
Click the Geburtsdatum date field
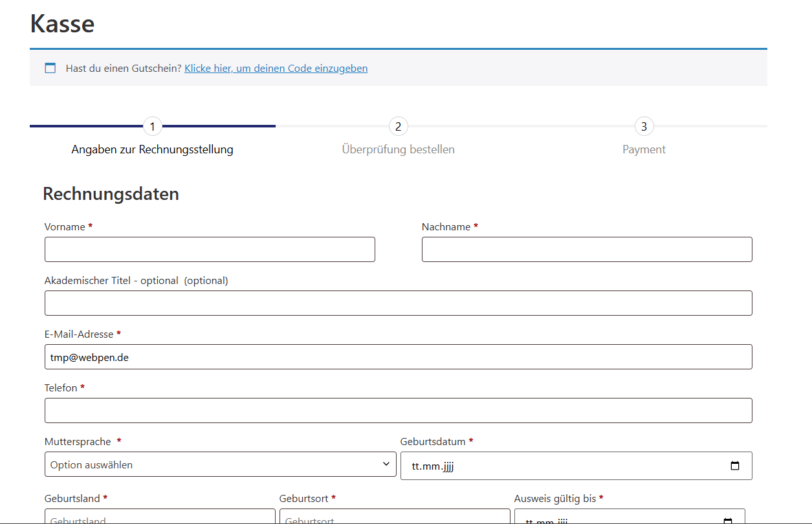pos(576,466)
